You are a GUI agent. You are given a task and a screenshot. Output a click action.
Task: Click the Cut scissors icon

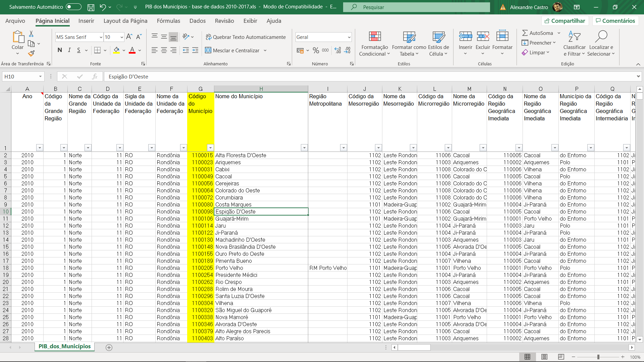[31, 34]
